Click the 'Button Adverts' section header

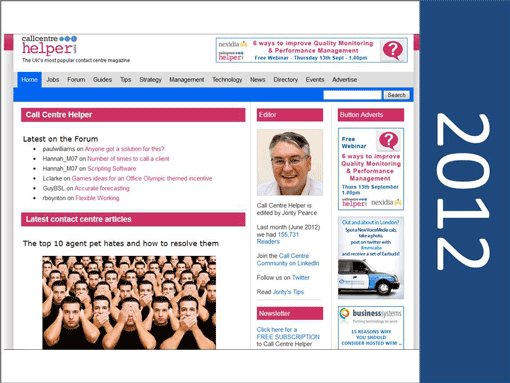pos(371,115)
